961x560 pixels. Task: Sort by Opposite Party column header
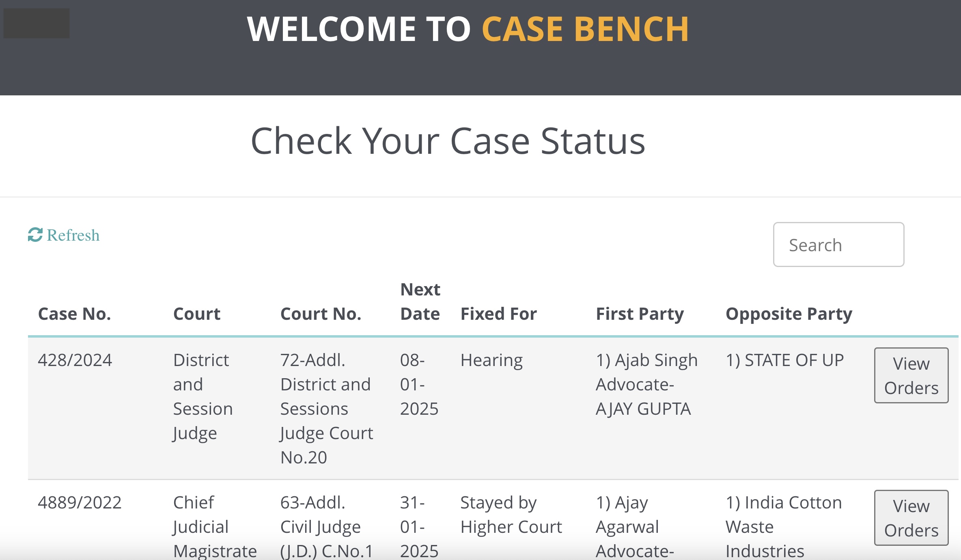pyautogui.click(x=789, y=314)
